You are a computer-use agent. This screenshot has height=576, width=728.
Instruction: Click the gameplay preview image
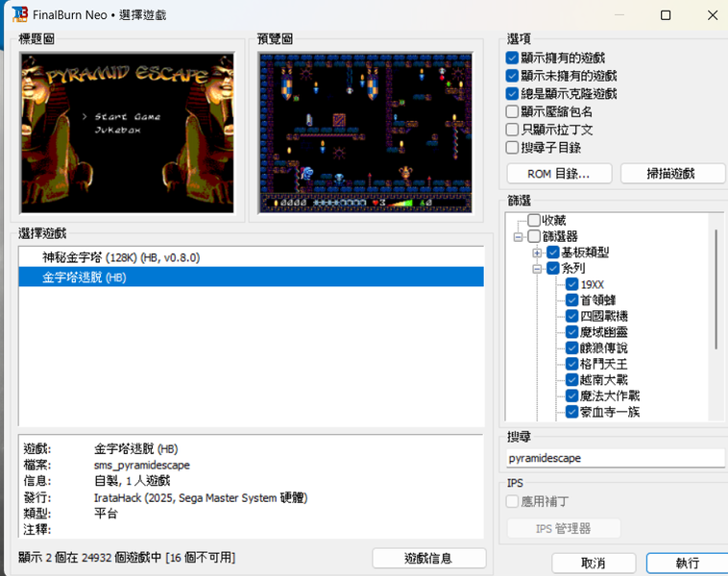coord(366,133)
